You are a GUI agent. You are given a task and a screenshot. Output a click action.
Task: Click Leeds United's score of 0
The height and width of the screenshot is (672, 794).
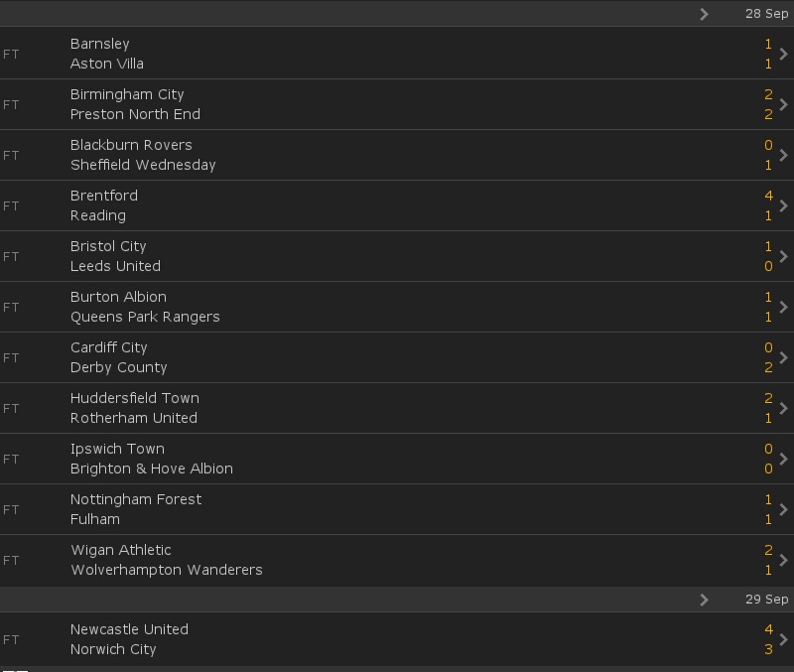[x=768, y=266]
